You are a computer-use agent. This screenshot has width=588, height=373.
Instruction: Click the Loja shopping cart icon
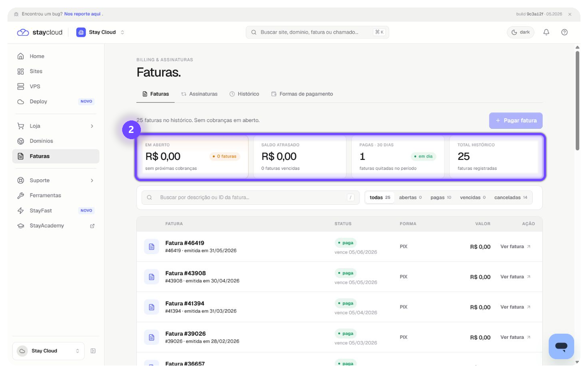(20, 126)
